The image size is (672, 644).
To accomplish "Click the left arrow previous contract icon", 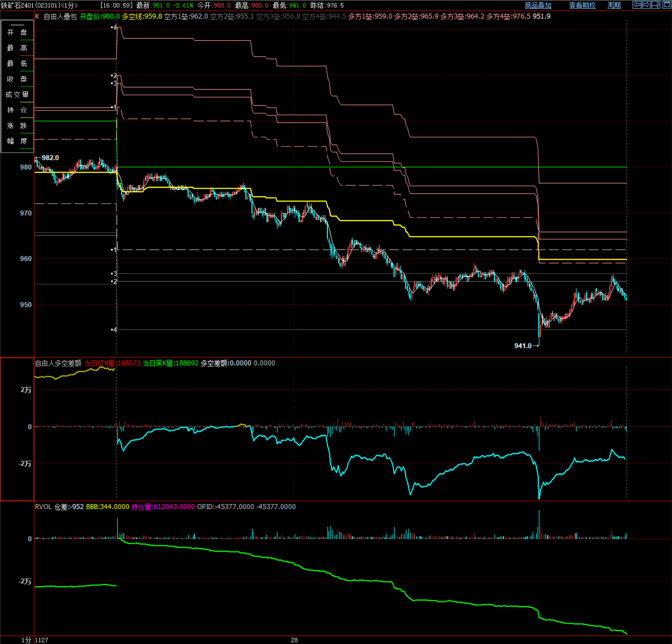I will click(637, 5).
